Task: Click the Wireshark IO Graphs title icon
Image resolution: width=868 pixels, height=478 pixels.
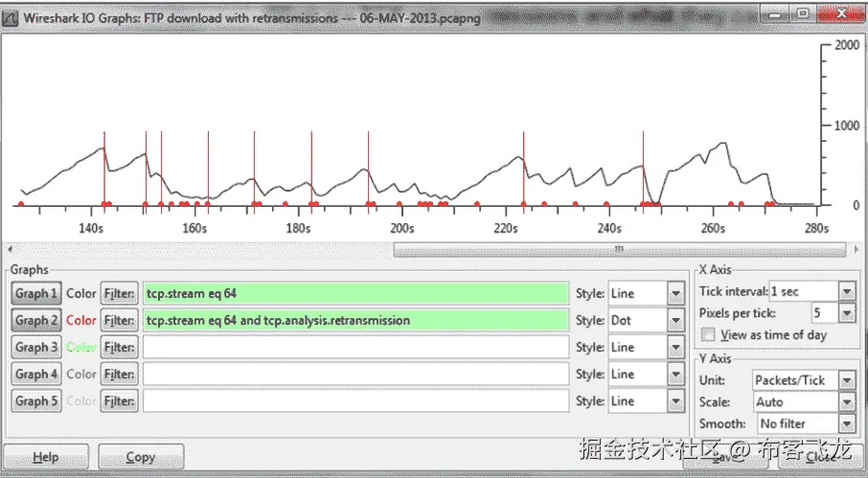Action: (10, 18)
